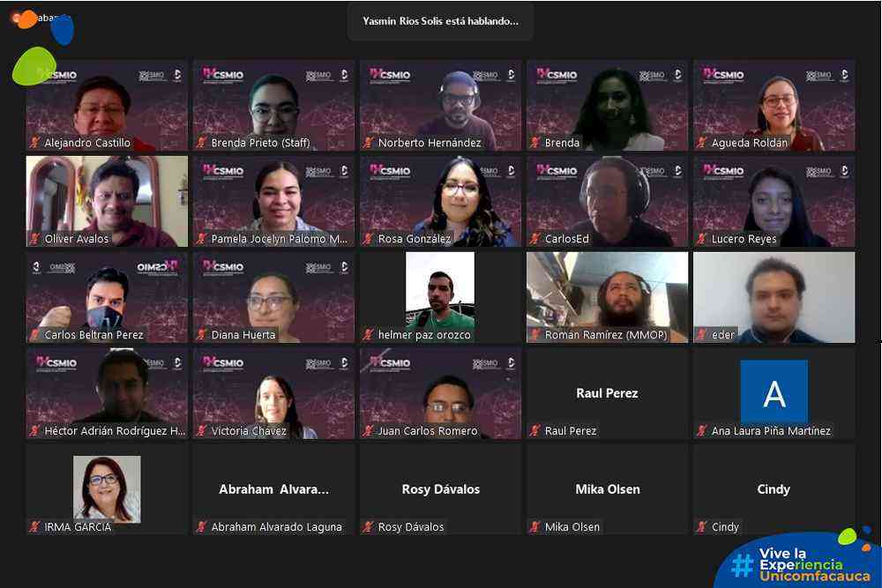882x588 pixels.
Task: Click Ana Laura Piña Martínez avatar letter A
Action: tap(774, 392)
